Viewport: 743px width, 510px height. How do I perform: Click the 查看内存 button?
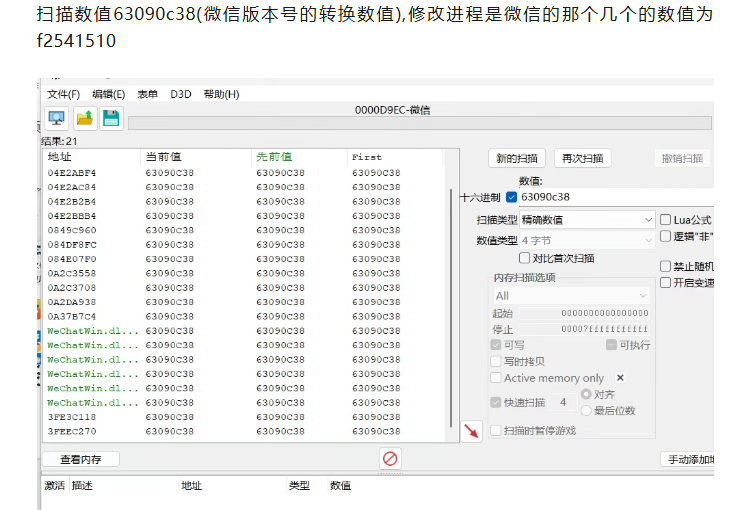point(81,459)
